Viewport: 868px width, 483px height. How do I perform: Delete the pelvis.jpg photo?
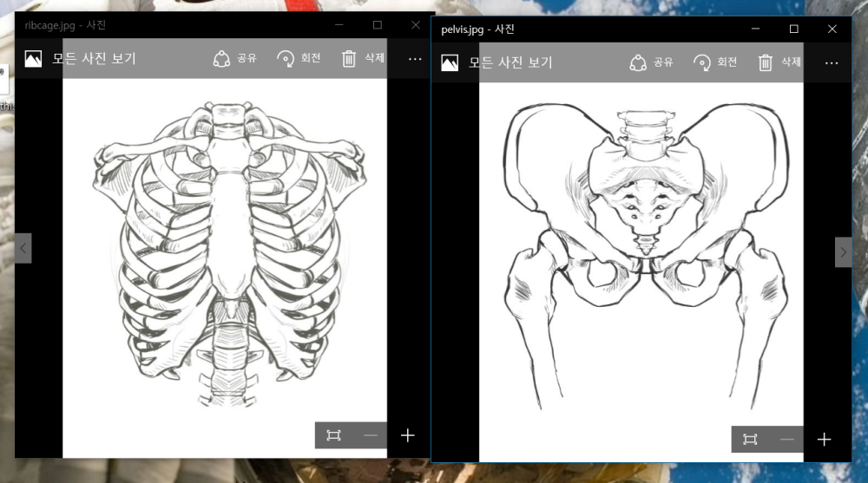[779, 62]
